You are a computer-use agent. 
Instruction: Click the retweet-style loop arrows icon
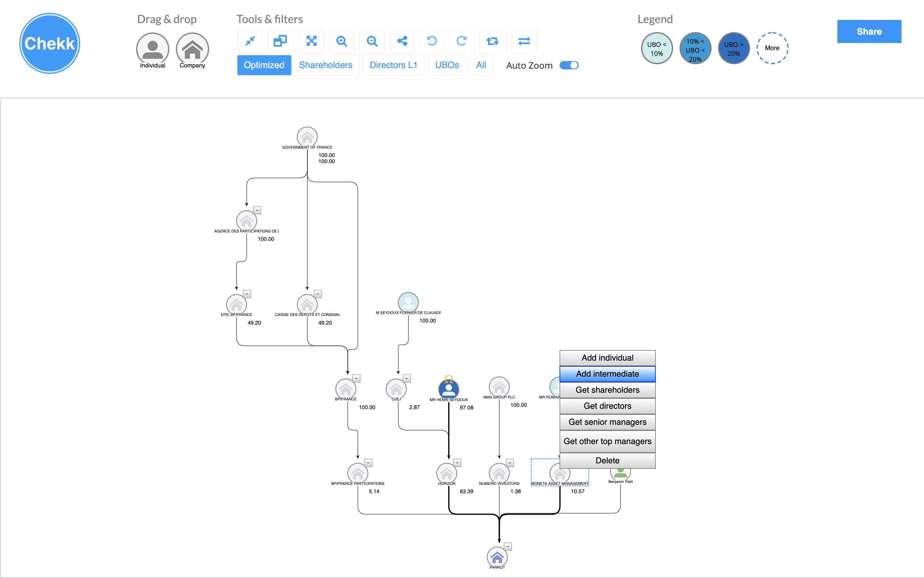(492, 41)
